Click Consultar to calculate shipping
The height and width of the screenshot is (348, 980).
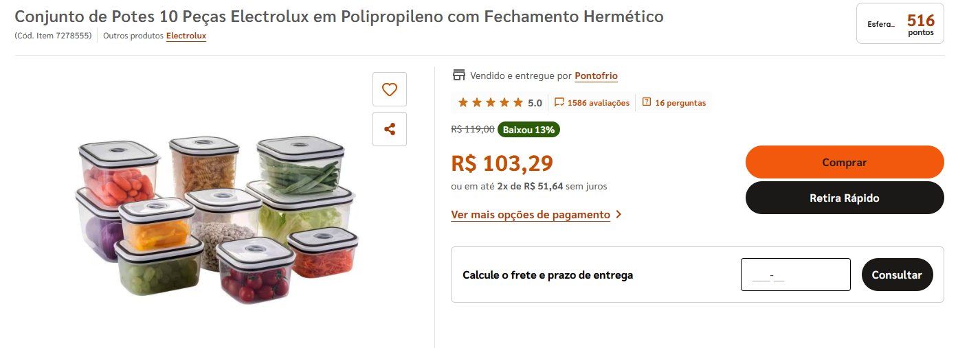pyautogui.click(x=897, y=275)
